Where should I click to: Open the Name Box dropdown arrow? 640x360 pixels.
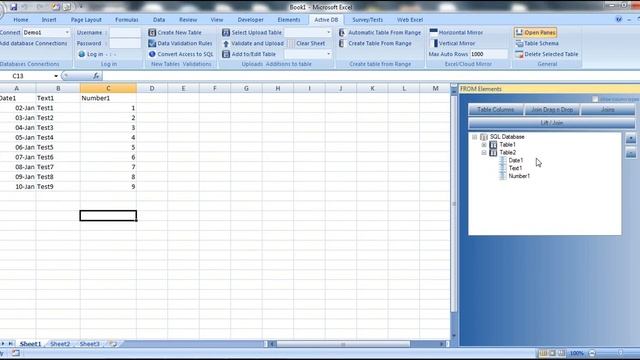pos(56,76)
